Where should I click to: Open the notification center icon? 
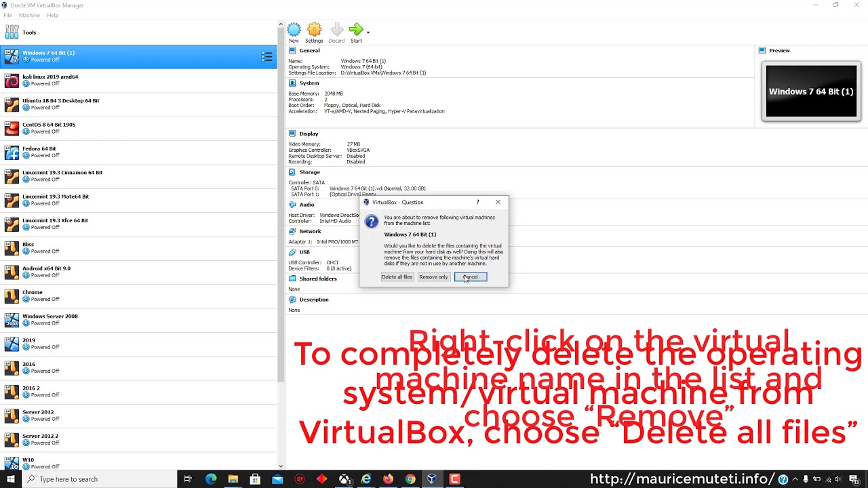(854, 479)
